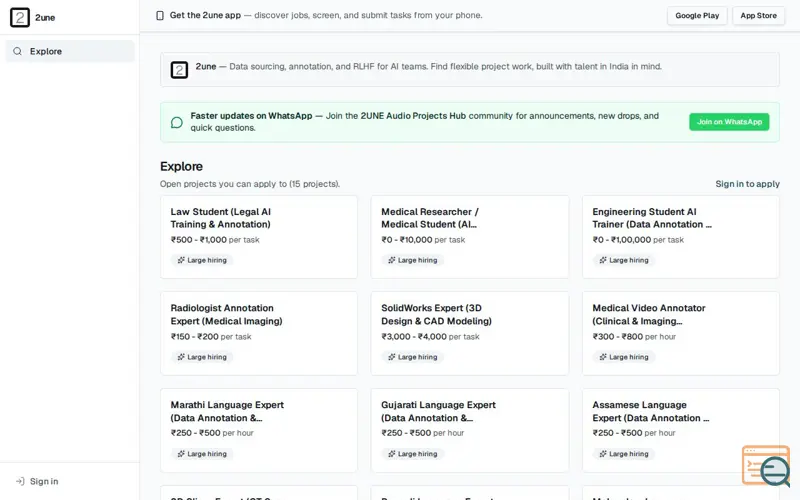The width and height of the screenshot is (800, 500).
Task: Click Large hiring badge on Assamese card
Action: pos(623,454)
